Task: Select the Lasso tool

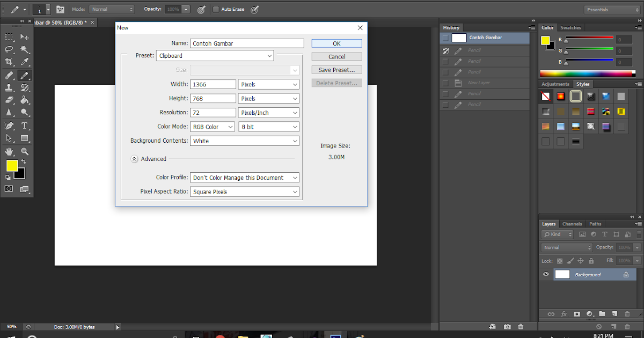Action: pos(9,49)
